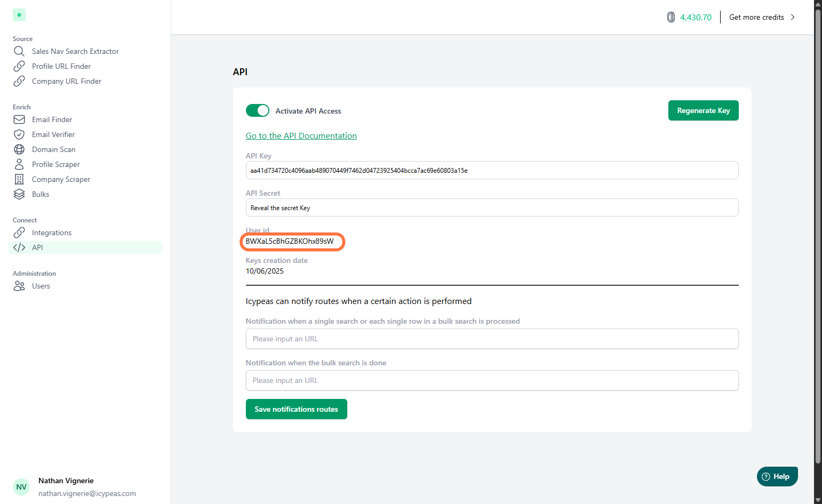Screen dimensions: 822x504
Task: Select the API sidebar entry
Action: 85,247
